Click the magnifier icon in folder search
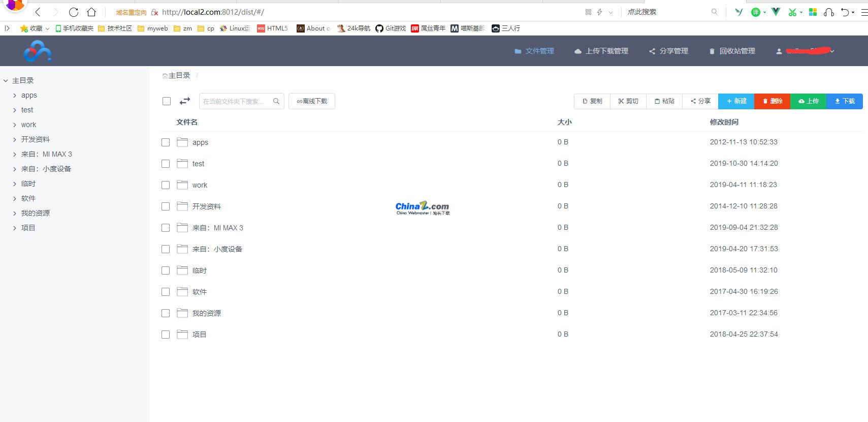 (x=276, y=101)
